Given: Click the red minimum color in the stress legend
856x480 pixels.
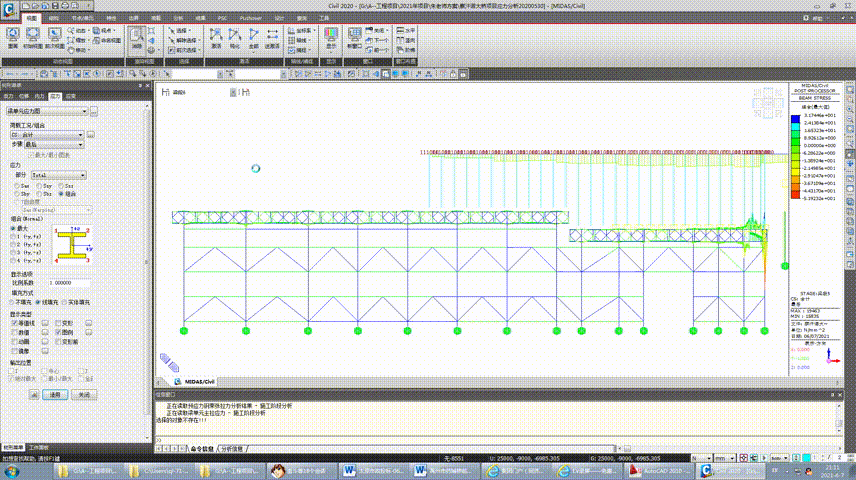Looking at the screenshot, I should click(x=795, y=194).
